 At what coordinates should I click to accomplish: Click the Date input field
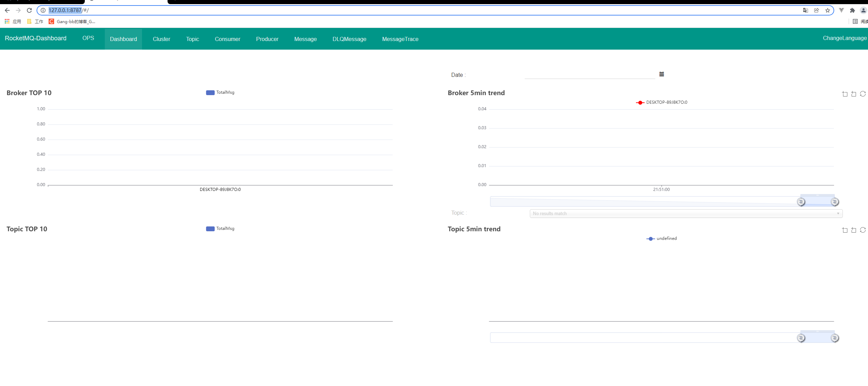(590, 74)
